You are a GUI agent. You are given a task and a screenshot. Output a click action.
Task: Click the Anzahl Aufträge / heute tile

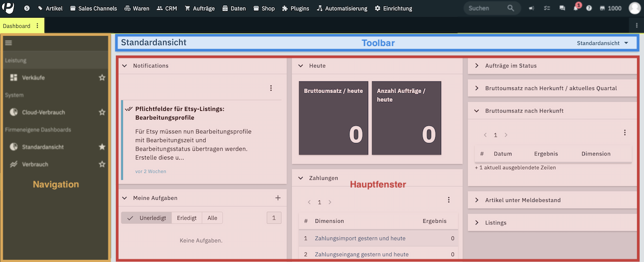click(406, 118)
